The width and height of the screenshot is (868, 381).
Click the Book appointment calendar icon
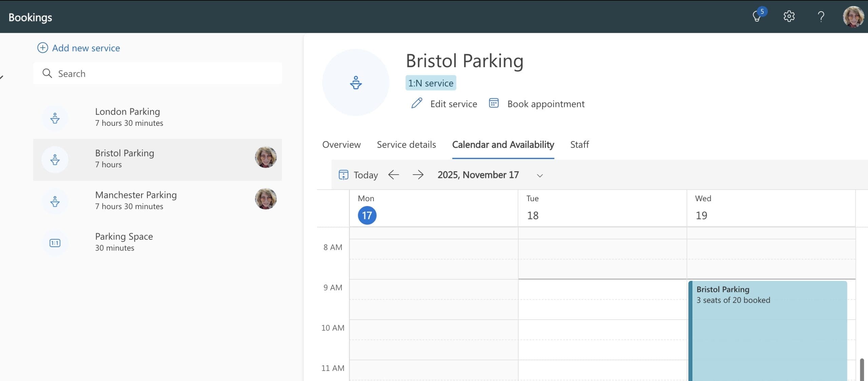point(494,103)
